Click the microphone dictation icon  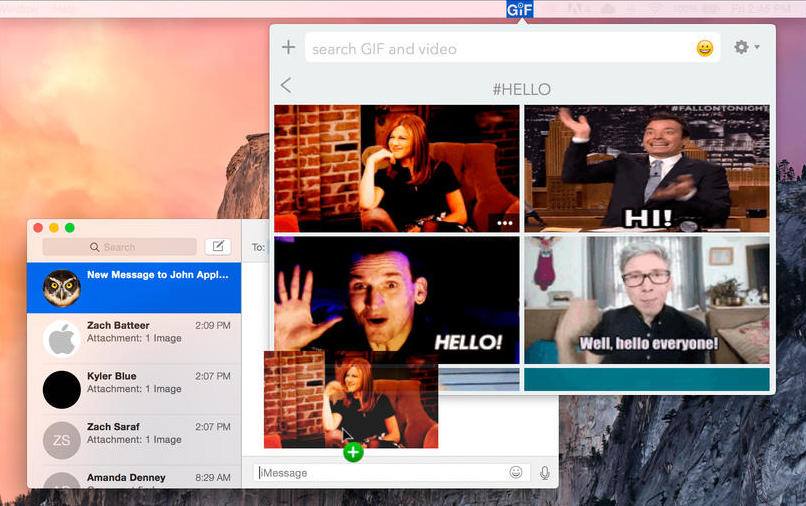click(545, 473)
